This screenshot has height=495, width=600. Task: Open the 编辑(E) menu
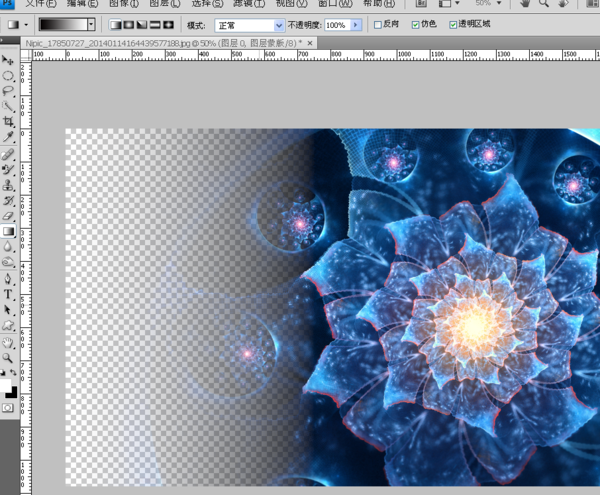click(82, 4)
